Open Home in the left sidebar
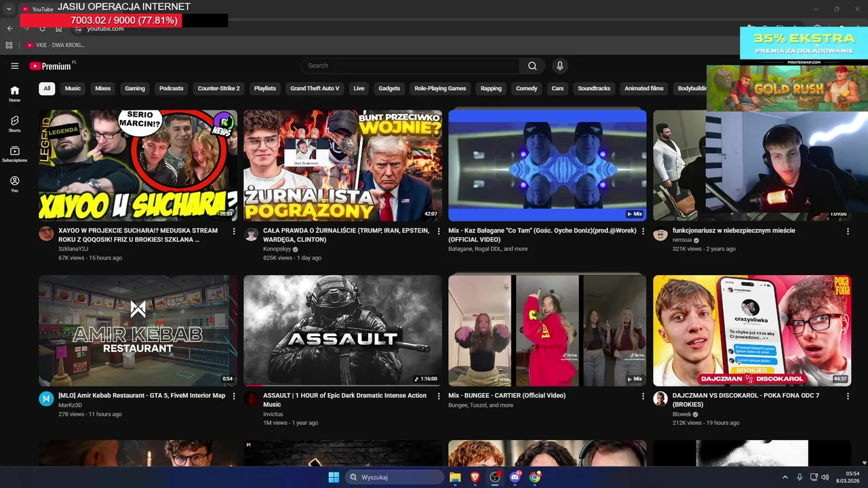 pos(15,94)
